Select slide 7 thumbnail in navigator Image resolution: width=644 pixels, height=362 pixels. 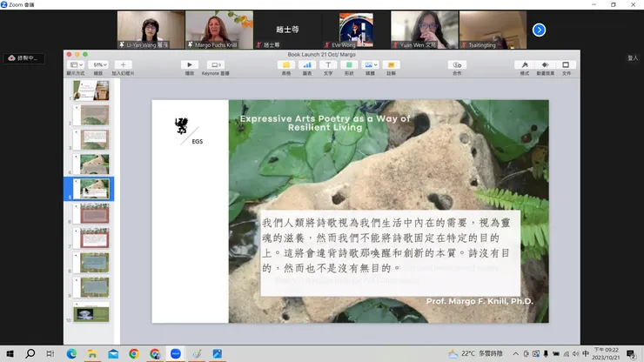click(x=91, y=238)
